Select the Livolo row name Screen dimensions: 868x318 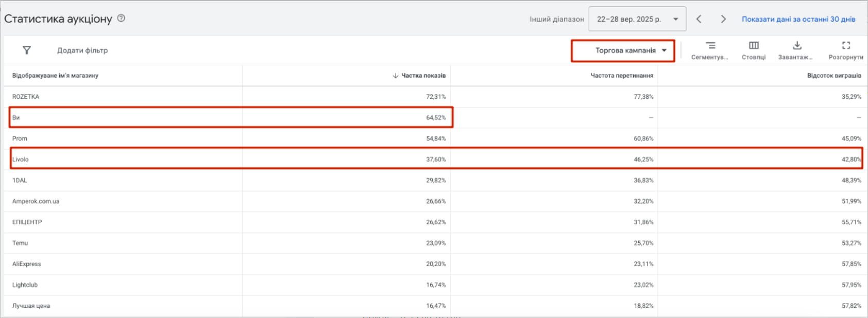pos(21,160)
